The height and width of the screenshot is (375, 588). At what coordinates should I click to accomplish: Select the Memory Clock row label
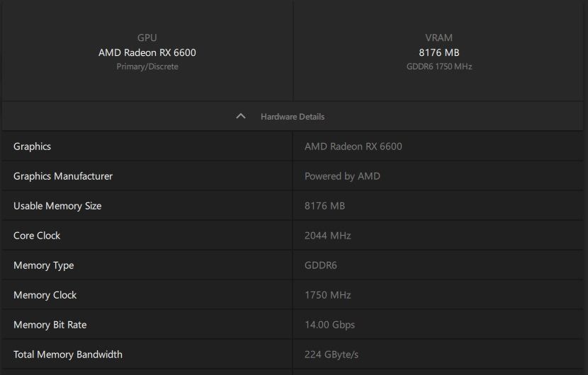(45, 295)
